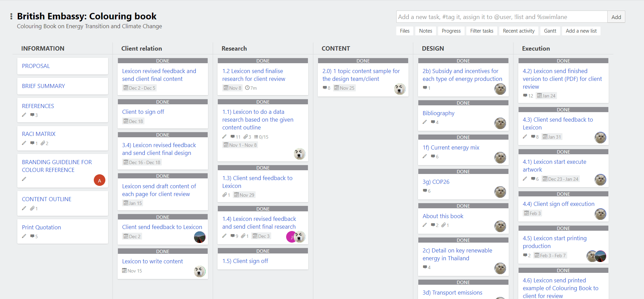Open the Print Quotation card link

point(41,227)
